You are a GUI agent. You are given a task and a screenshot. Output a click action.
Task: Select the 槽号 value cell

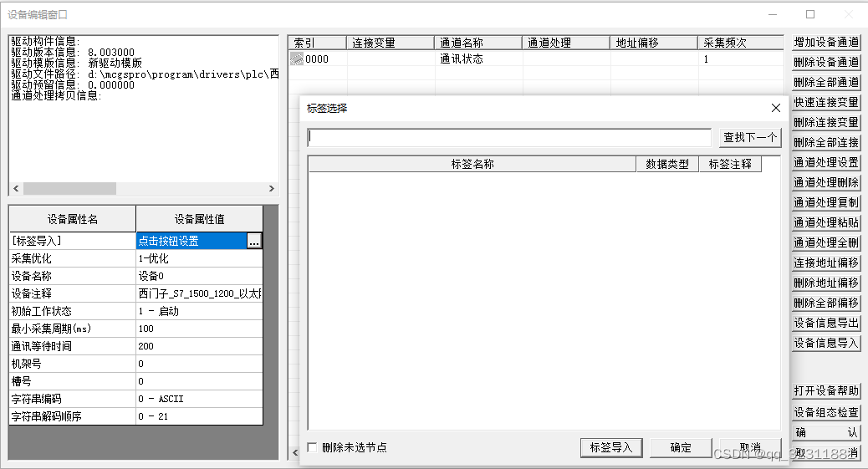[x=199, y=381]
